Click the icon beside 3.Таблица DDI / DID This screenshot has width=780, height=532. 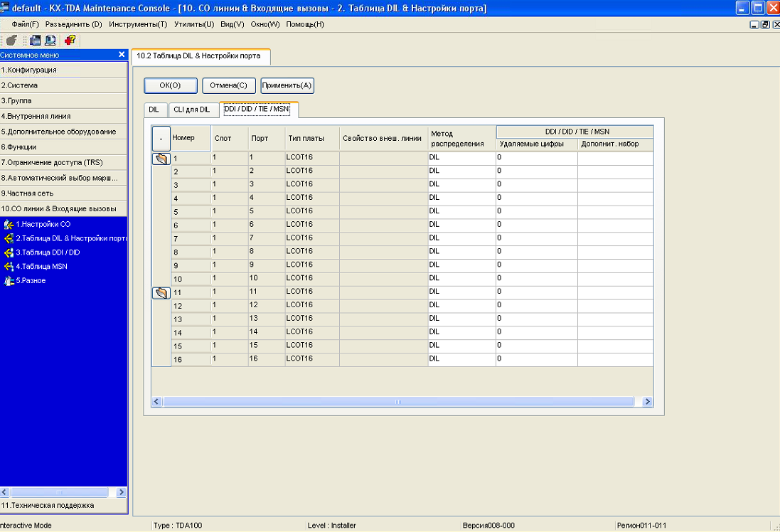(9, 252)
